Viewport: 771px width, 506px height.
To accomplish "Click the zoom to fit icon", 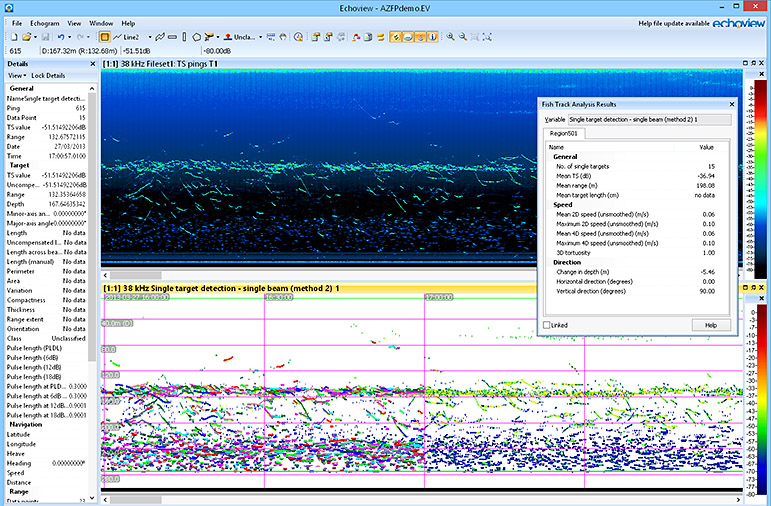I will 475,37.
